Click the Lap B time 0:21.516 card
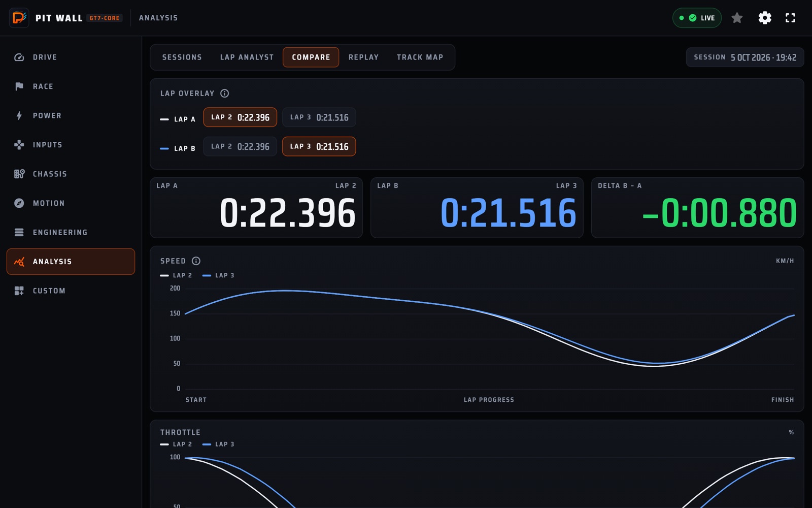812x508 pixels. (x=477, y=208)
